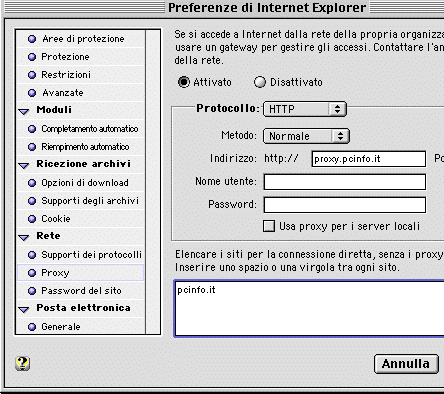Click the bullet icon beside Avanzate

32,93
